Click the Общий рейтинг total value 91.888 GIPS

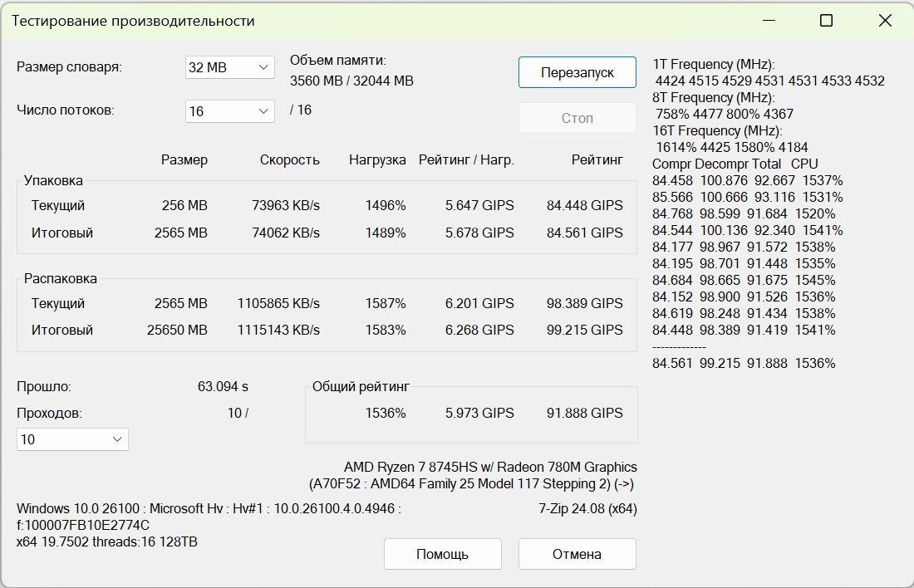584,413
